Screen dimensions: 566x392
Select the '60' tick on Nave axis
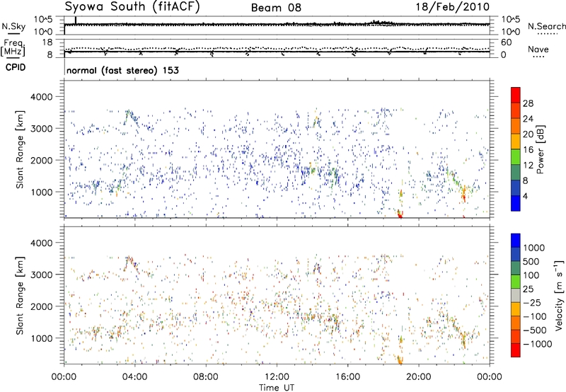[x=506, y=42]
